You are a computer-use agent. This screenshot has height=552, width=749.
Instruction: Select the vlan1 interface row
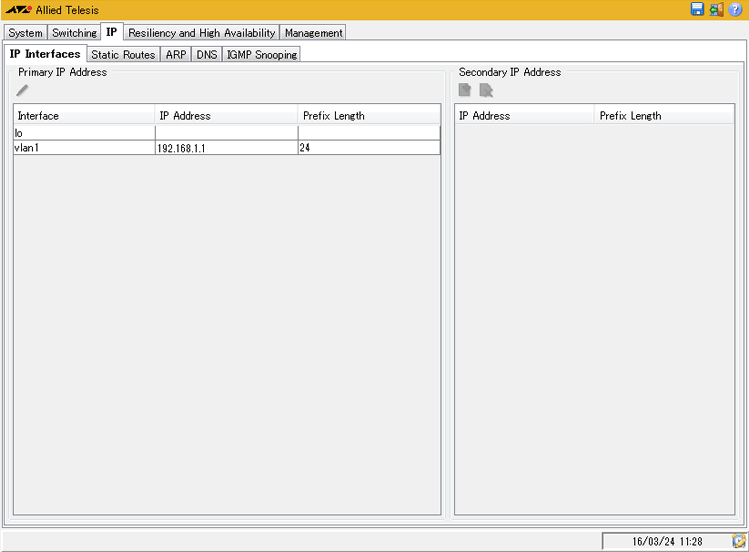(x=84, y=148)
